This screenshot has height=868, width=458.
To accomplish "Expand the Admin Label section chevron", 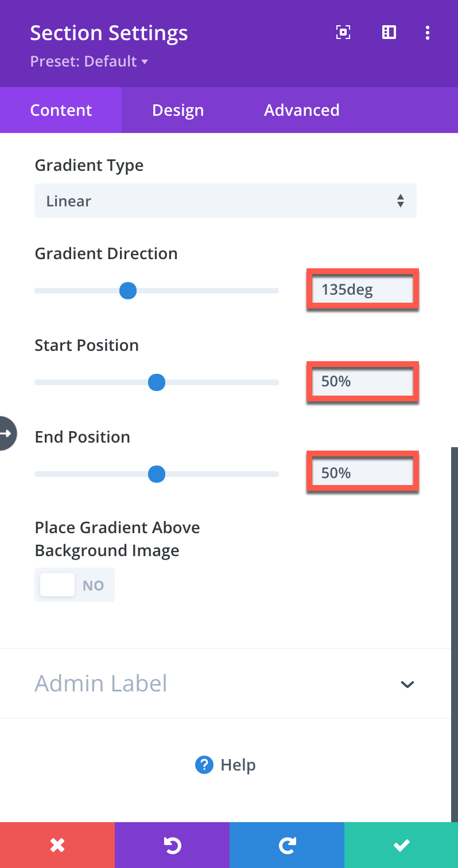I will tap(407, 684).
